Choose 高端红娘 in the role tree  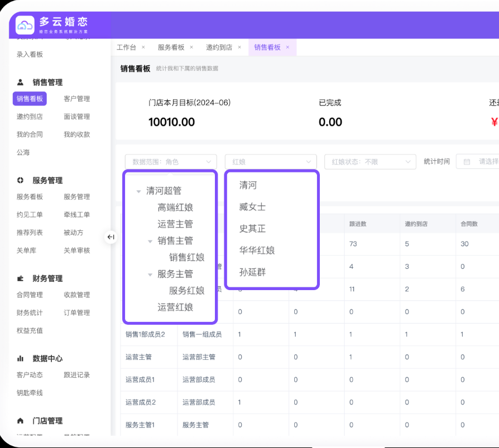(x=175, y=208)
